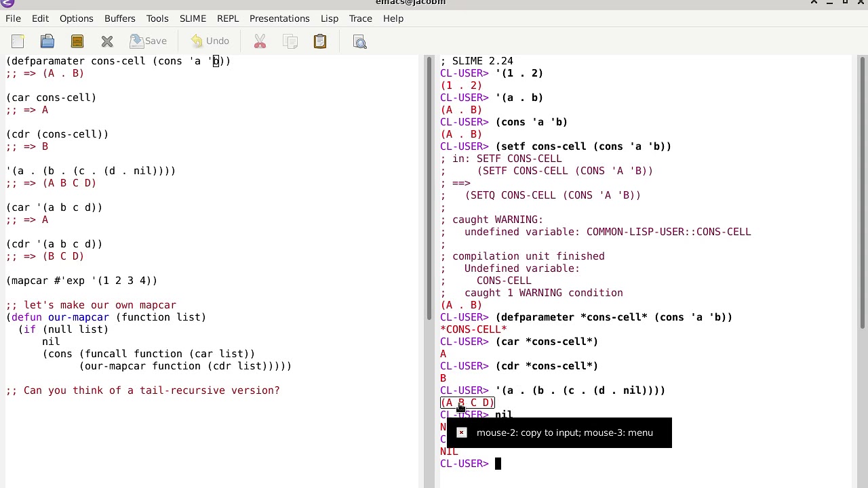Click the Cut scissors icon

260,41
